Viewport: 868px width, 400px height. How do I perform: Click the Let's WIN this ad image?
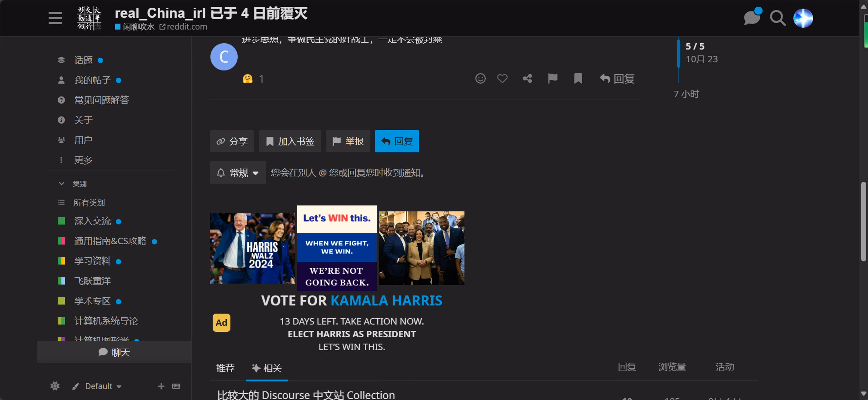pos(337,248)
